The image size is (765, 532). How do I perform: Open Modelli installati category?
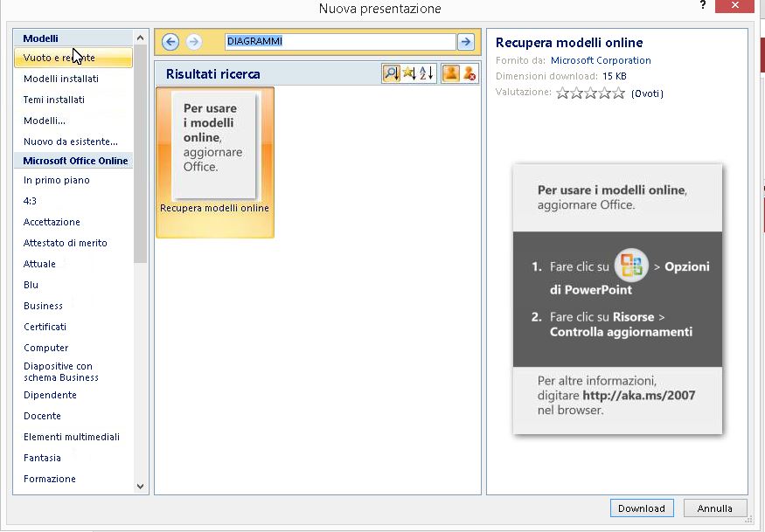click(x=61, y=79)
